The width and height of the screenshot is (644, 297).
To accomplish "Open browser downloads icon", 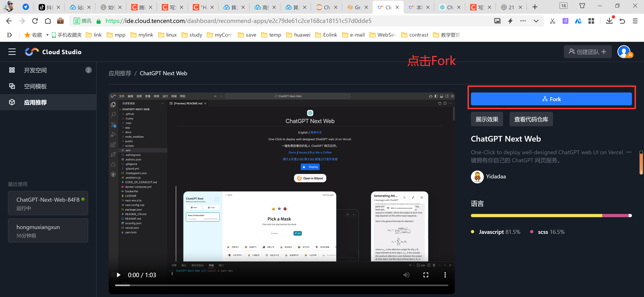I will (x=610, y=21).
